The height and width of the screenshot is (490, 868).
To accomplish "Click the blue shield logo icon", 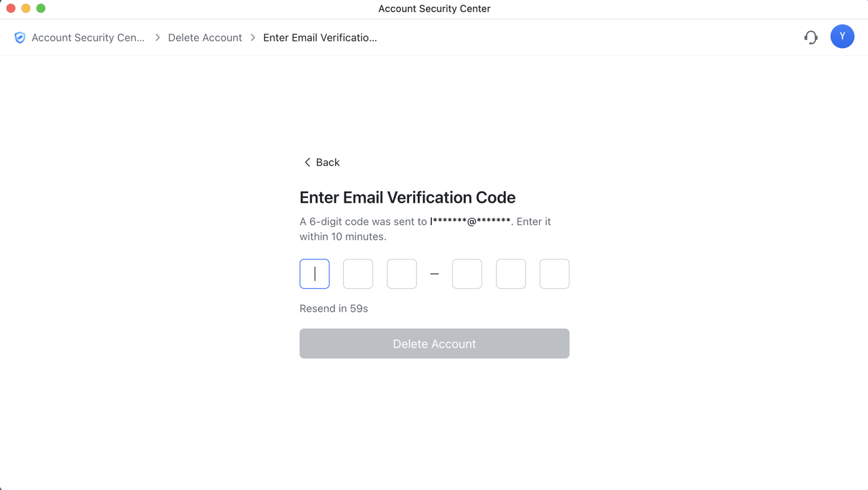I will (20, 38).
